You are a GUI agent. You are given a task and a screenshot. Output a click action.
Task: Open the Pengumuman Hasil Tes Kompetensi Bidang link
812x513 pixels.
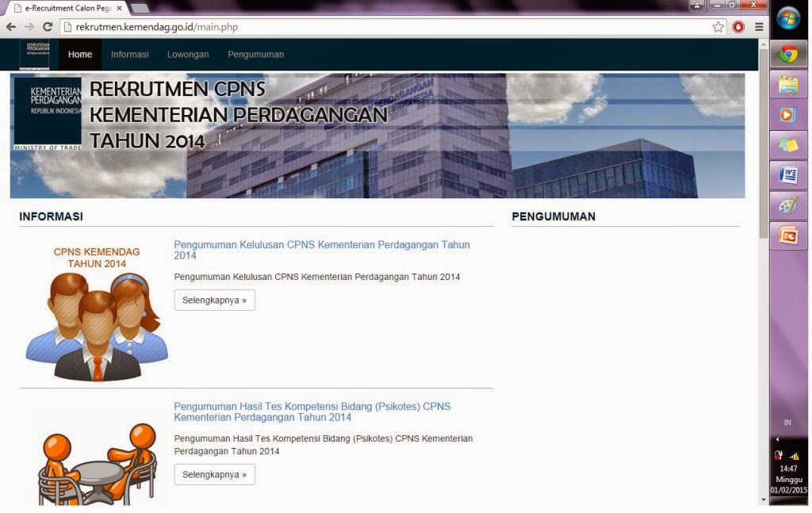(x=312, y=412)
